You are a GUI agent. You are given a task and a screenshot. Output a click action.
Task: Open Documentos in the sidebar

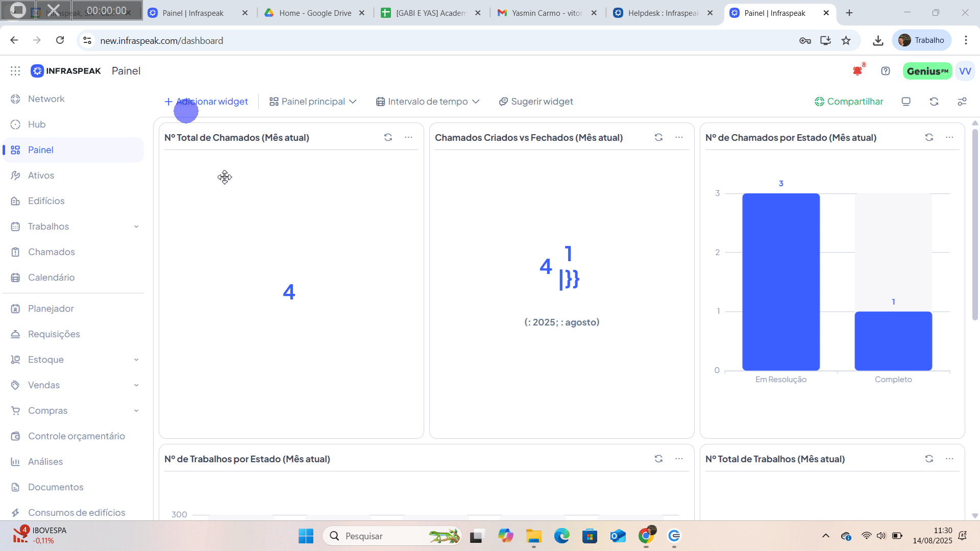(x=73, y=487)
